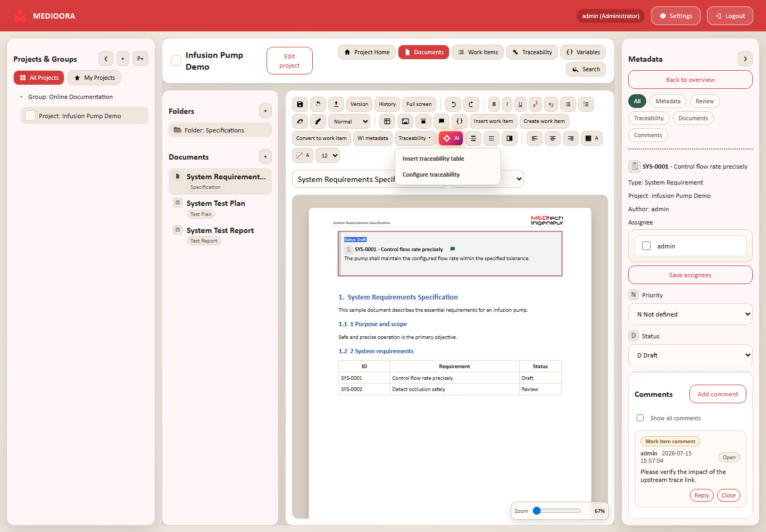Image resolution: width=766 pixels, height=532 pixels.
Task: Select the eraser clear-format tool
Action: [300, 121]
